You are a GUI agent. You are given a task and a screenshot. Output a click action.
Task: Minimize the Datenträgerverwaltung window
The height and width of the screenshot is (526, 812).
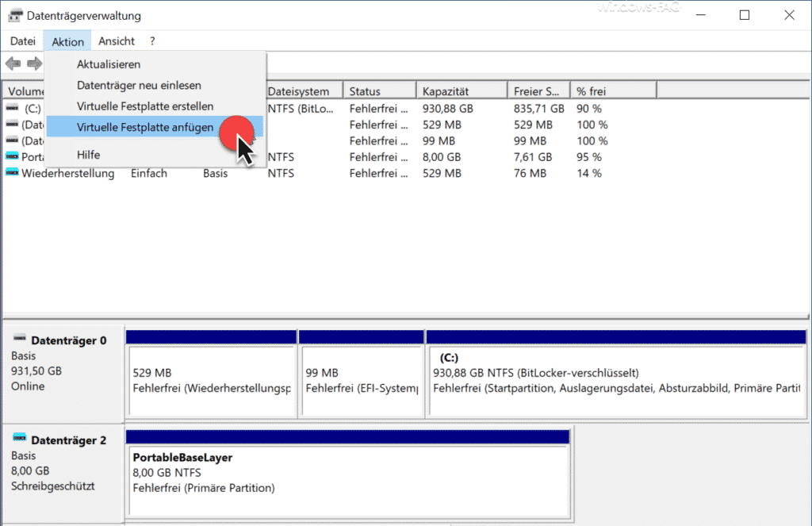coord(701,15)
